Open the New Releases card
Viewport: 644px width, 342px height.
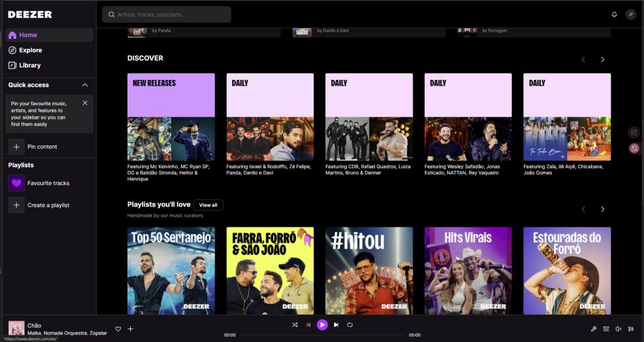pyautogui.click(x=171, y=117)
